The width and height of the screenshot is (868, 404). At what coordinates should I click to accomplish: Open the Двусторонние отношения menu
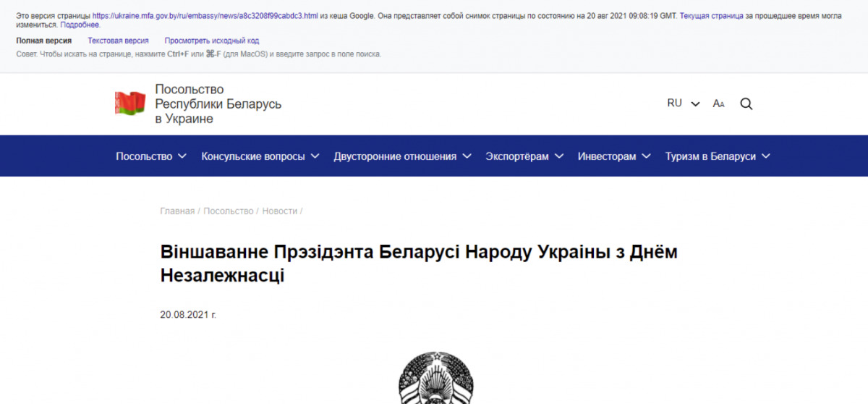coord(403,156)
